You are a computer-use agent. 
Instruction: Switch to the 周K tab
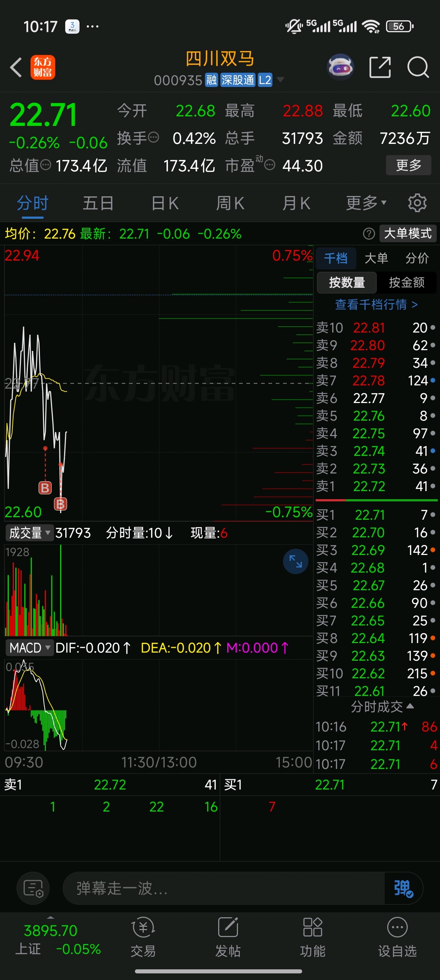230,203
